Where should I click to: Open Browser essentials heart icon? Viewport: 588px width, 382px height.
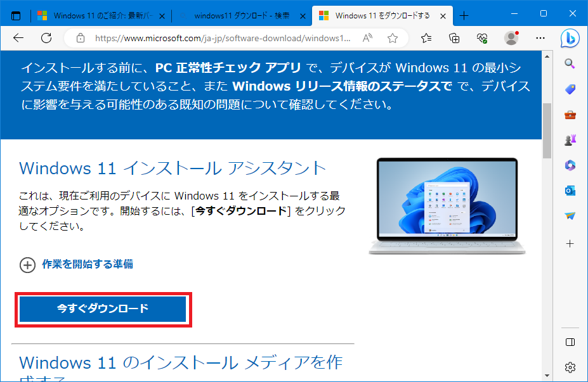tap(482, 38)
